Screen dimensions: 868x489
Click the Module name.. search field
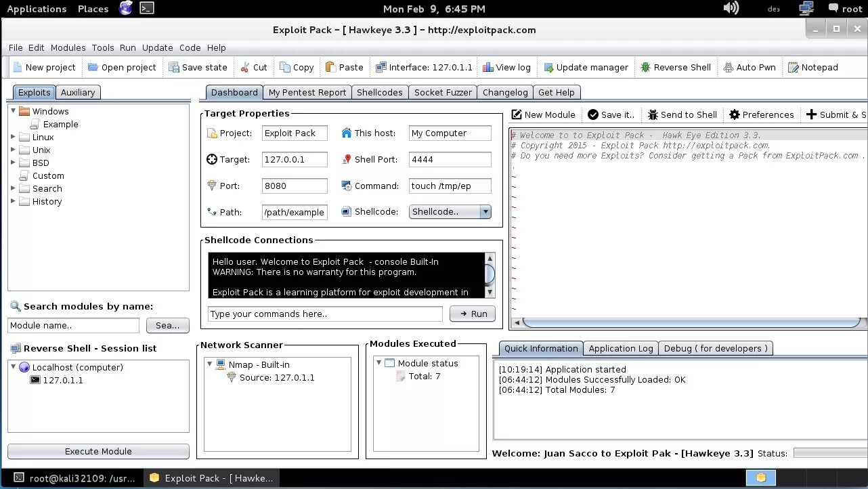point(73,325)
